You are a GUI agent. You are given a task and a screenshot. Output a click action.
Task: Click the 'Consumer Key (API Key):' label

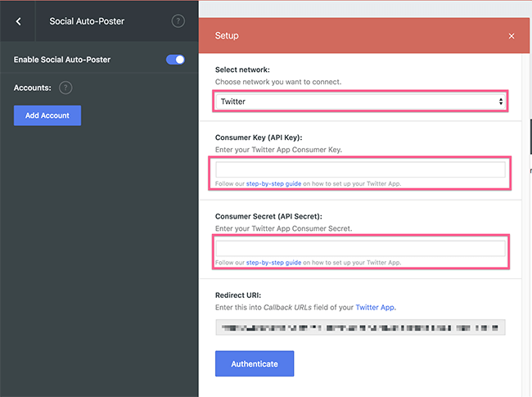259,138
